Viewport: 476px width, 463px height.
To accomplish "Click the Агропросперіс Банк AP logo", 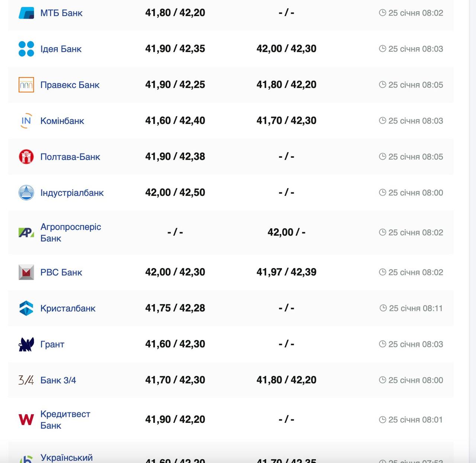I will (26, 233).
